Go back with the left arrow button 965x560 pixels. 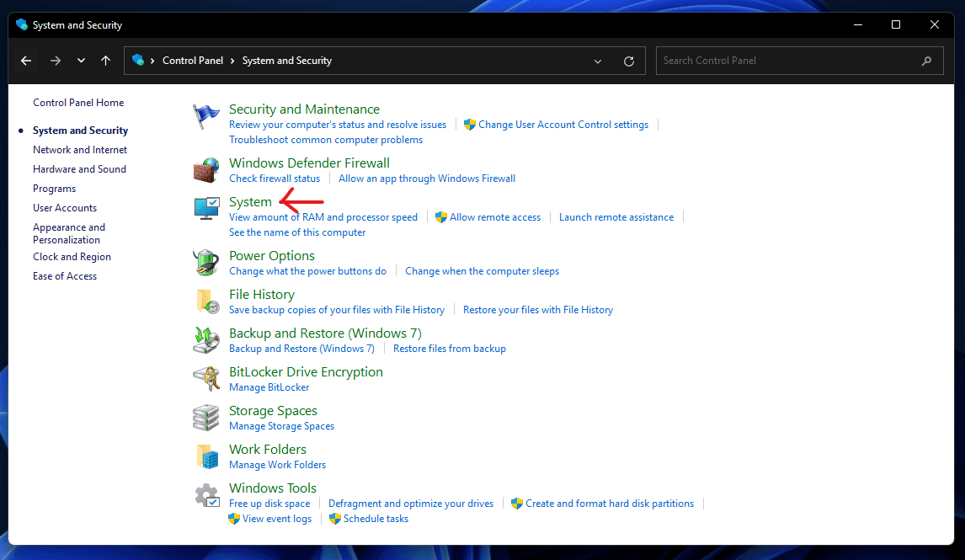point(26,61)
